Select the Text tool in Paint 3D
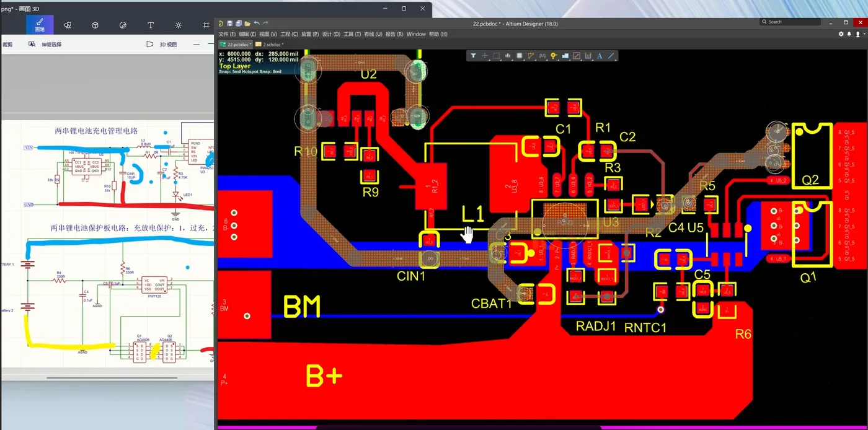The height and width of the screenshot is (430, 868). tap(151, 25)
